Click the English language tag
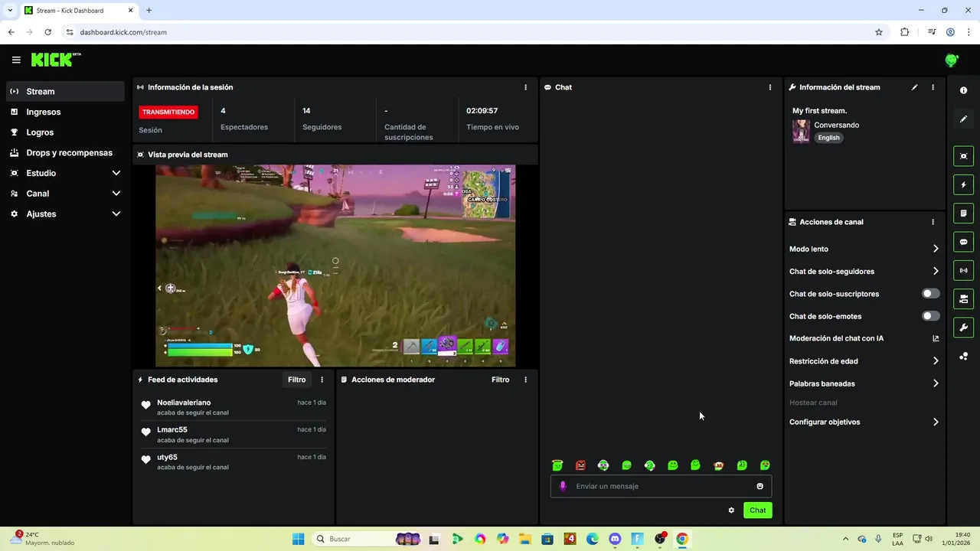Screen dimensions: 980x551 click(x=828, y=138)
